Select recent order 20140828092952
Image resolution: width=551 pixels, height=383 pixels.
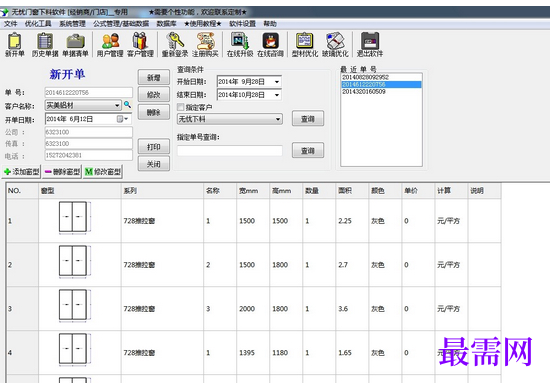click(x=381, y=77)
